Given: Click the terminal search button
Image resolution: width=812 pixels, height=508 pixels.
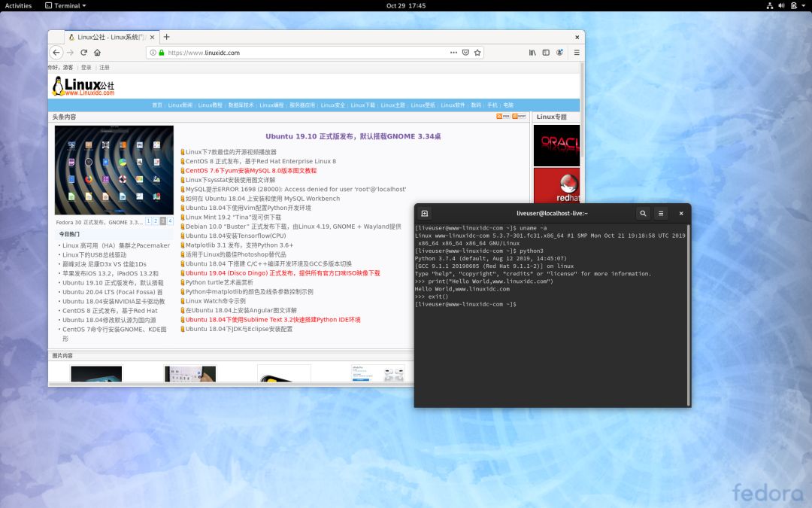Looking at the screenshot, I should tap(643, 213).
